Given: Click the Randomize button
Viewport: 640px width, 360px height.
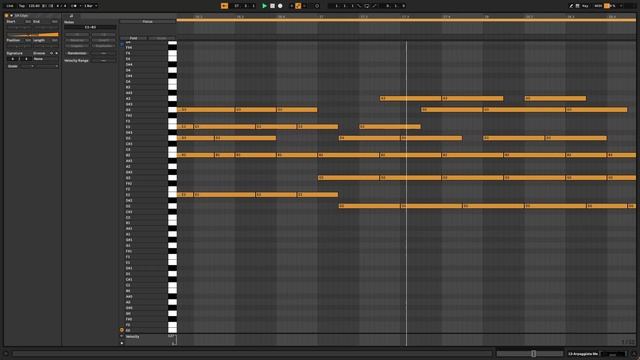Looking at the screenshot, I should pyautogui.click(x=77, y=53).
